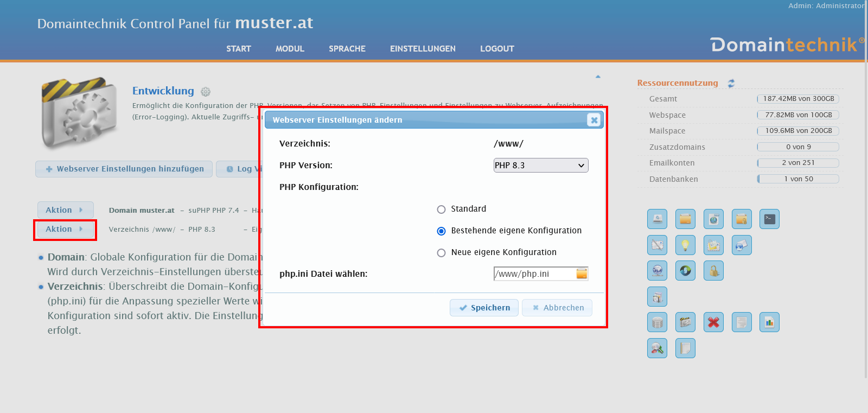This screenshot has width=868, height=413.
Task: Click the Webspace usage bar
Action: click(798, 115)
